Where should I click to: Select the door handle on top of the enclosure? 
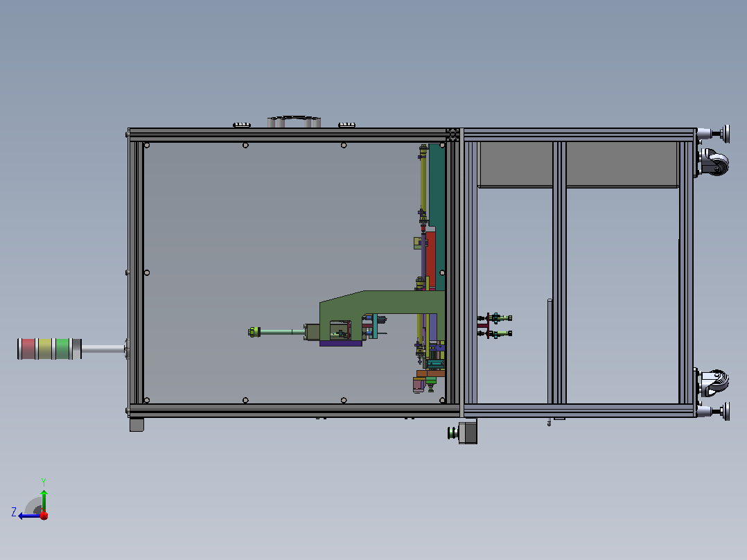pyautogui.click(x=294, y=121)
